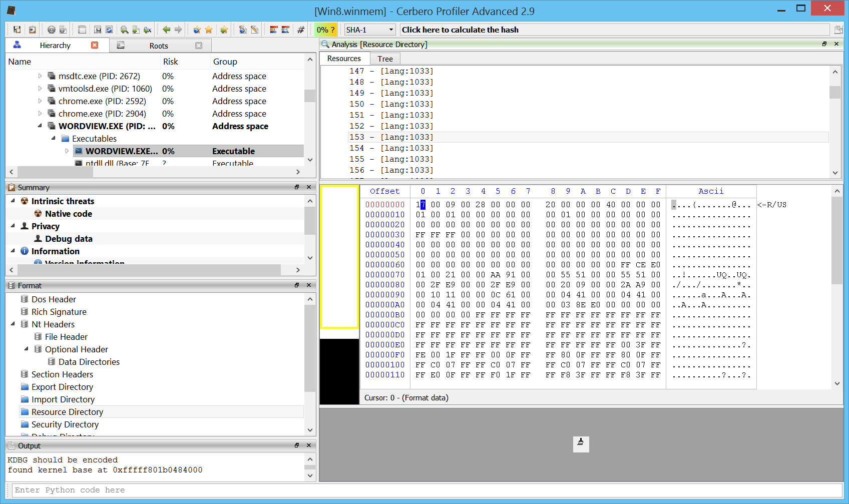Open Import Directory in Format panel
849x504 pixels.
pos(63,399)
